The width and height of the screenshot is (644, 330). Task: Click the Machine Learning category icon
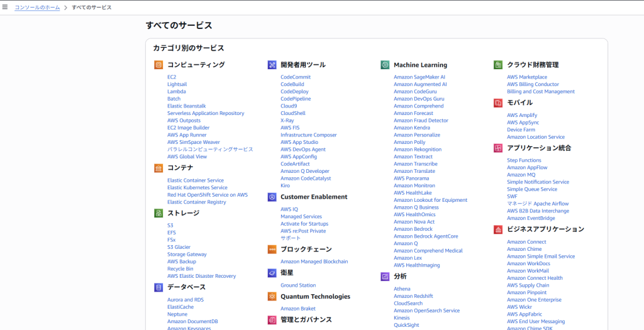385,65
